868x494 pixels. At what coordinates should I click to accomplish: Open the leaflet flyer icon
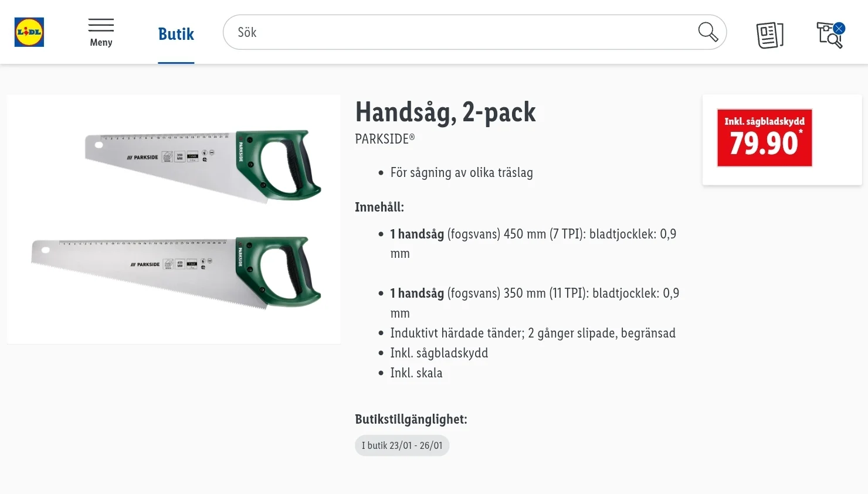tap(769, 35)
